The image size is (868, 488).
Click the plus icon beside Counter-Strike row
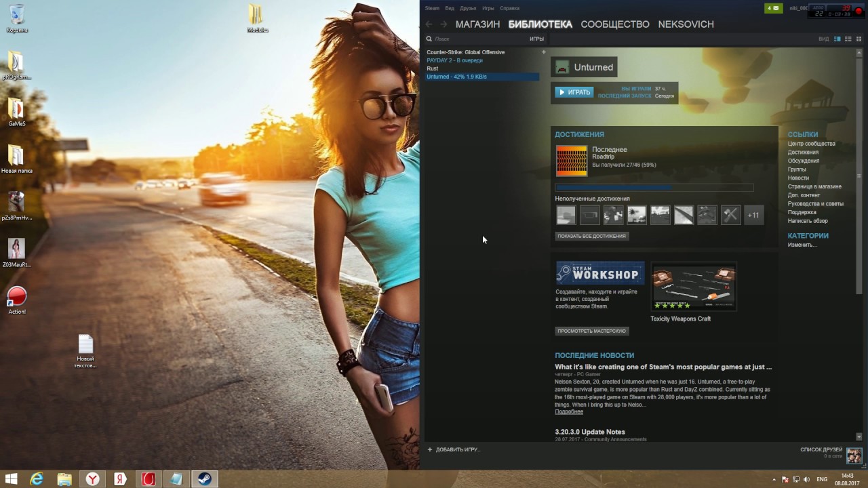[x=543, y=52]
